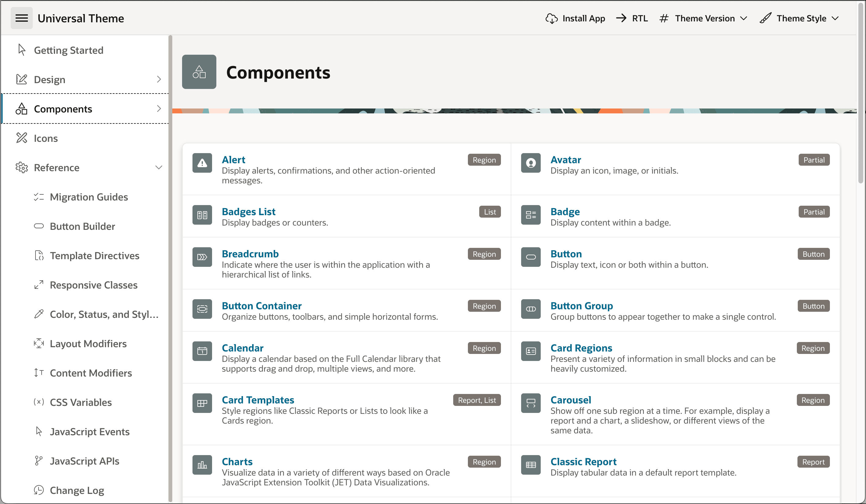
Task: Toggle the hamburger navigation menu button
Action: pyautogui.click(x=21, y=18)
